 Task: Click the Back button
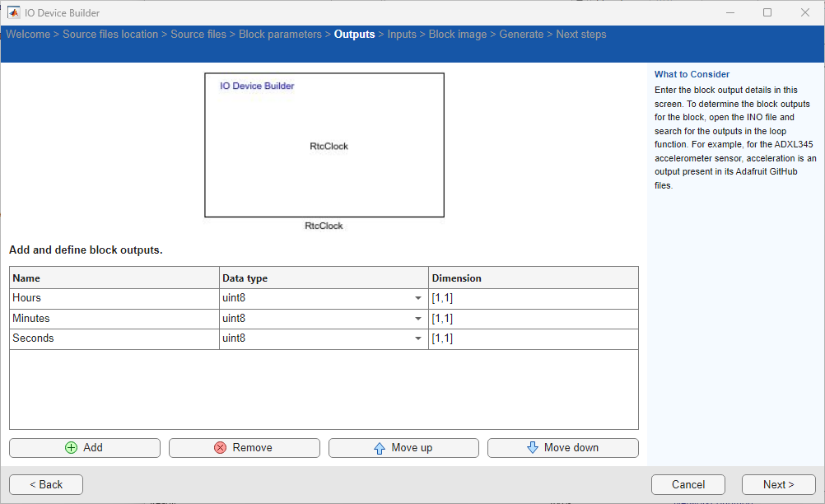coord(45,484)
